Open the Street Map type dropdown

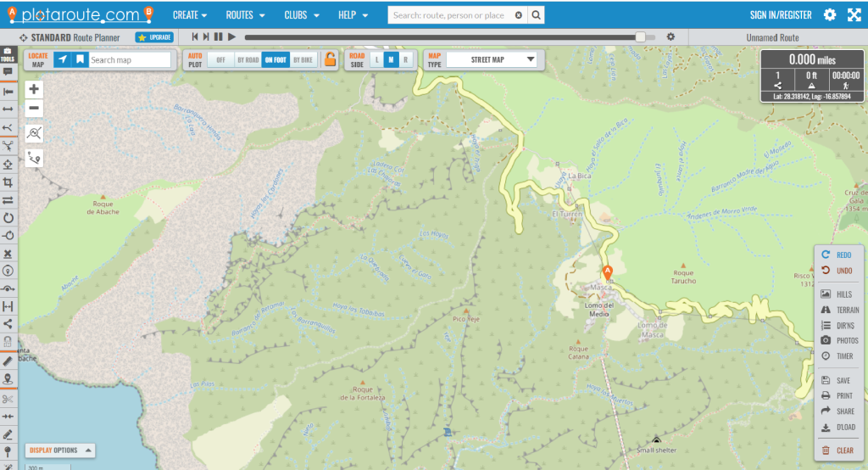[492, 59]
